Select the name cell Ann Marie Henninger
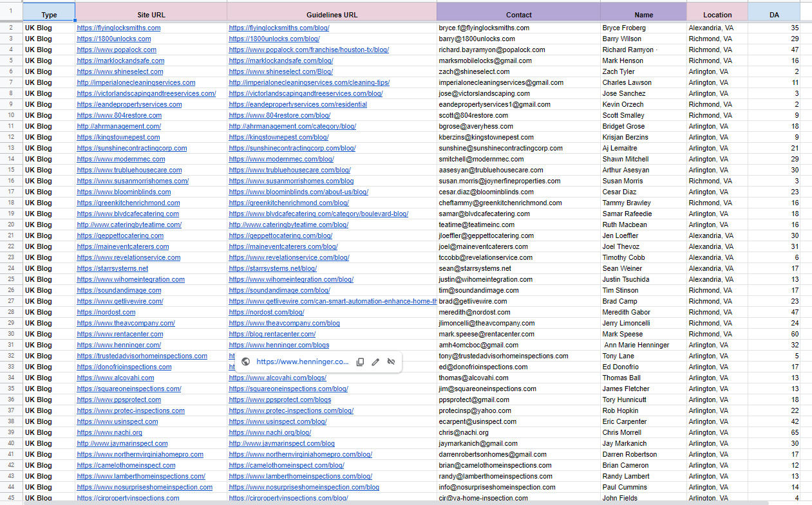This screenshot has height=505, width=812. coord(643,345)
